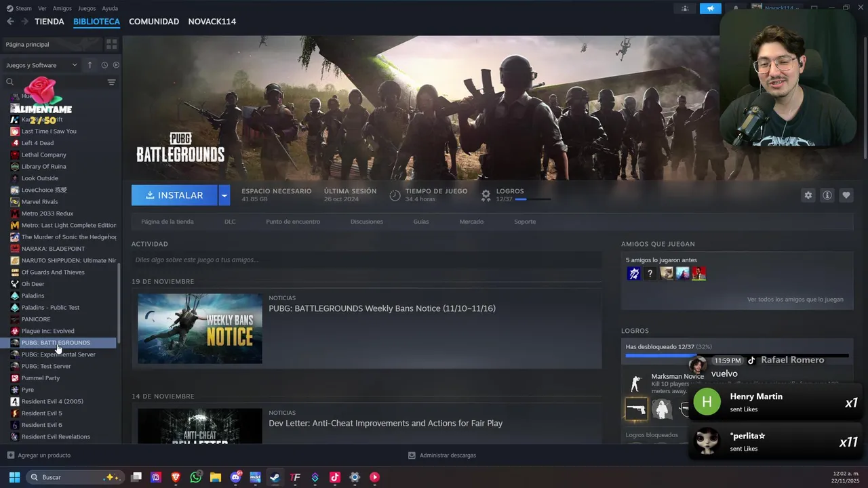
Task: Select NARAKA: BLADEPOINT in library
Action: pos(53,249)
